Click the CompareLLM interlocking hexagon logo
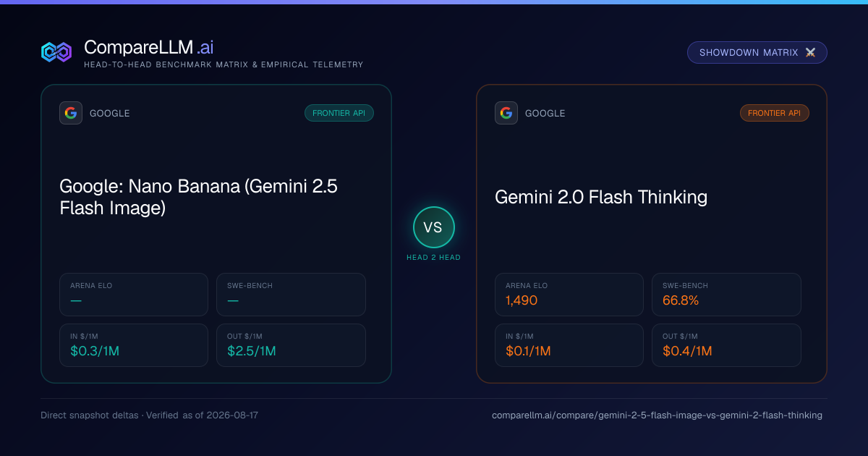The width and height of the screenshot is (868, 456). point(56,52)
